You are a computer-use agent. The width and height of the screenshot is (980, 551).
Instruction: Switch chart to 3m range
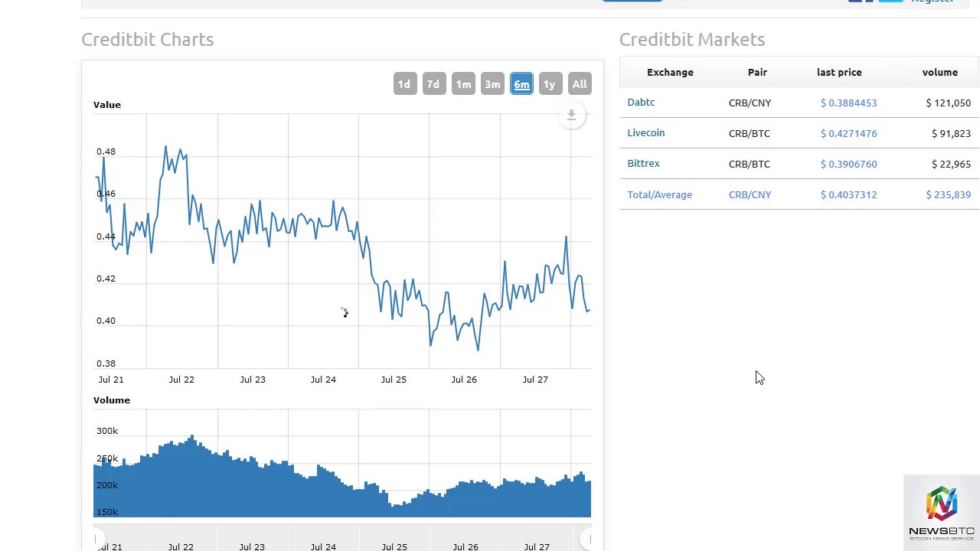click(492, 84)
